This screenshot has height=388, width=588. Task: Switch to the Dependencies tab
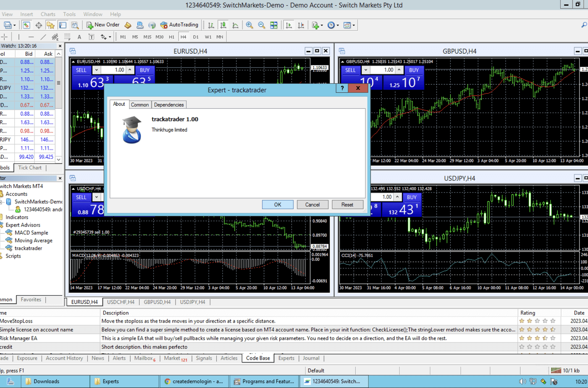(168, 105)
